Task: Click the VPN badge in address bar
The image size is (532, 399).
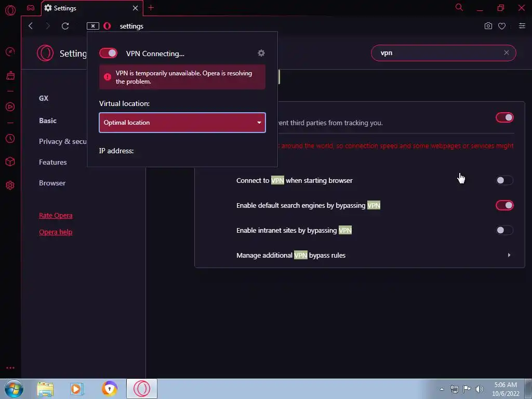Action: click(92, 26)
